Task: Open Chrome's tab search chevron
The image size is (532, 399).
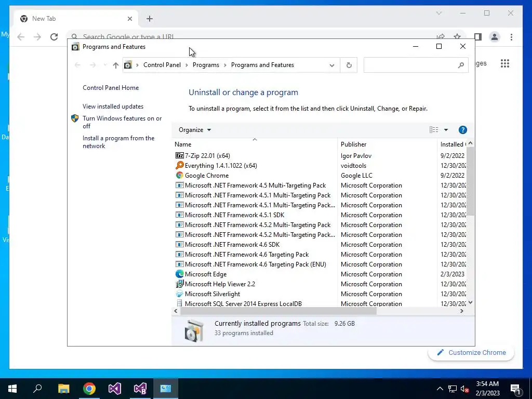Action: tap(438, 13)
